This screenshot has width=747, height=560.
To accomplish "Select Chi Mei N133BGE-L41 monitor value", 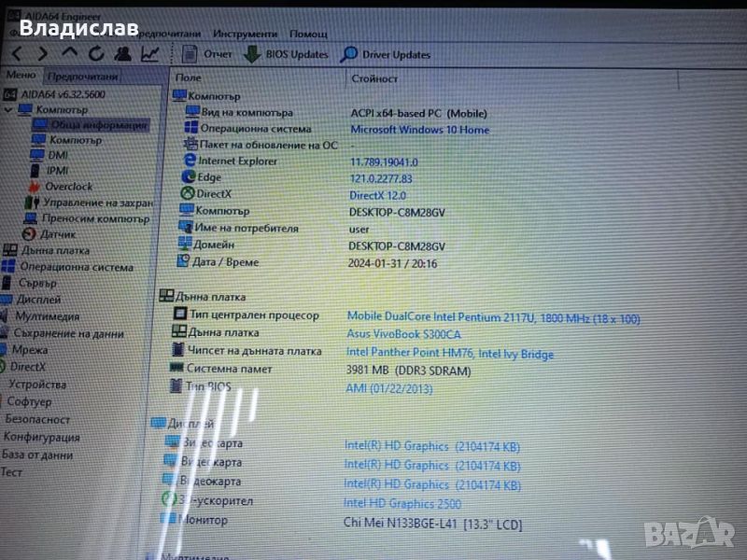I will [x=432, y=524].
